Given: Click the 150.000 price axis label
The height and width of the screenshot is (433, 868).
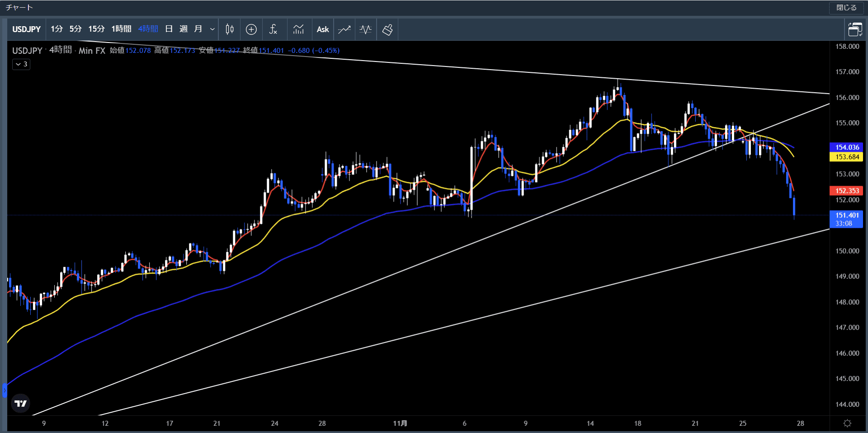Looking at the screenshot, I should pyautogui.click(x=847, y=251).
